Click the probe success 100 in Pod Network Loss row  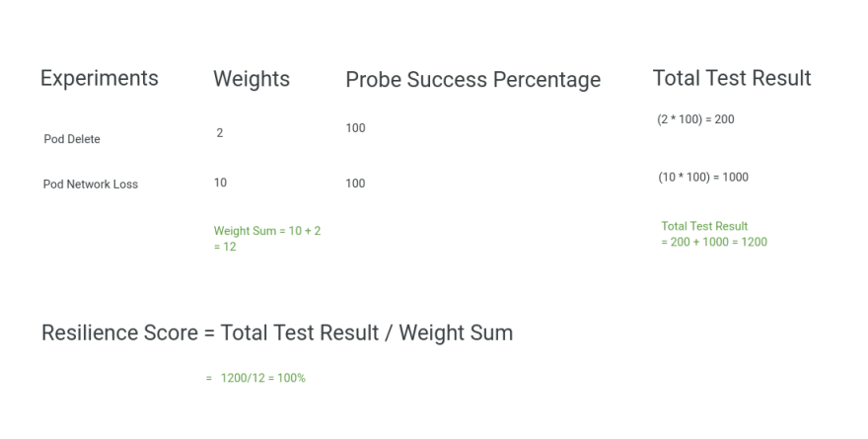(355, 183)
